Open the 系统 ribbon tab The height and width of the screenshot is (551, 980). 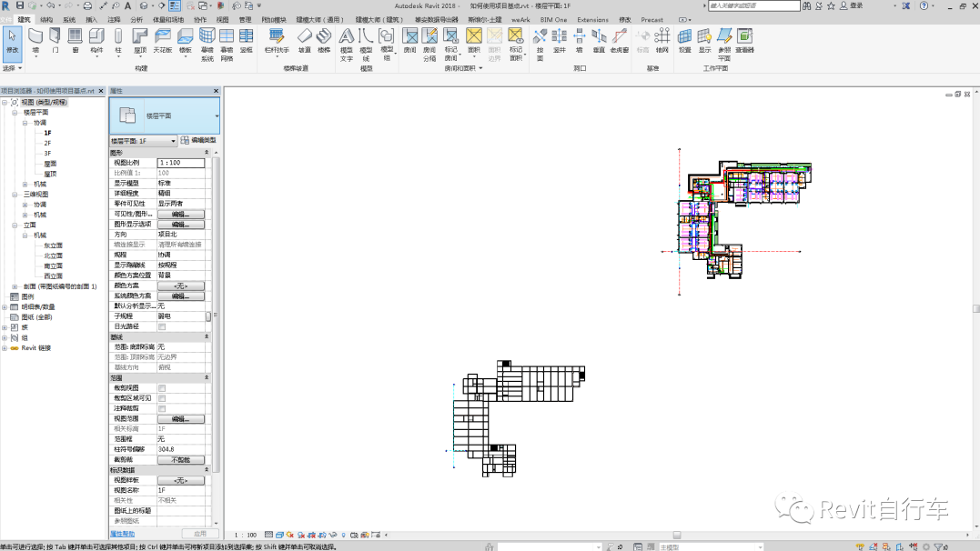(69, 19)
